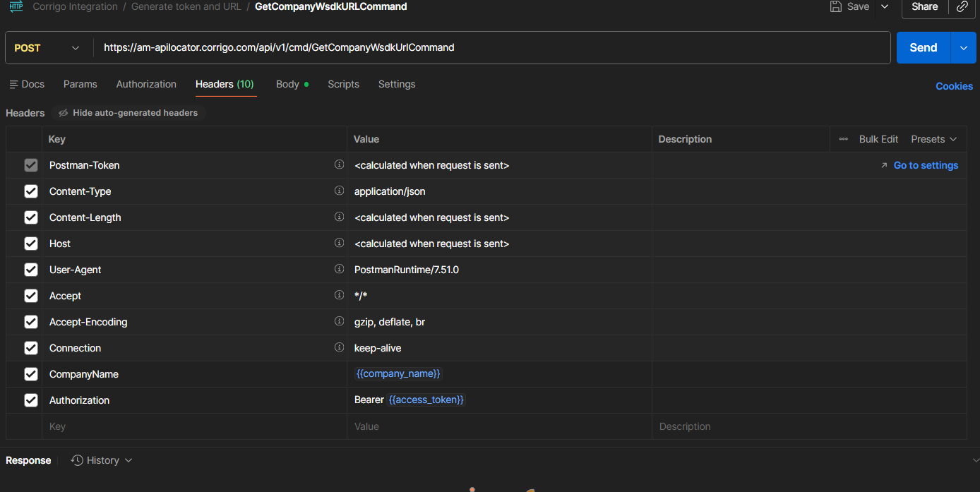Follow the Go to settings link
This screenshot has height=492, width=980.
tap(926, 165)
